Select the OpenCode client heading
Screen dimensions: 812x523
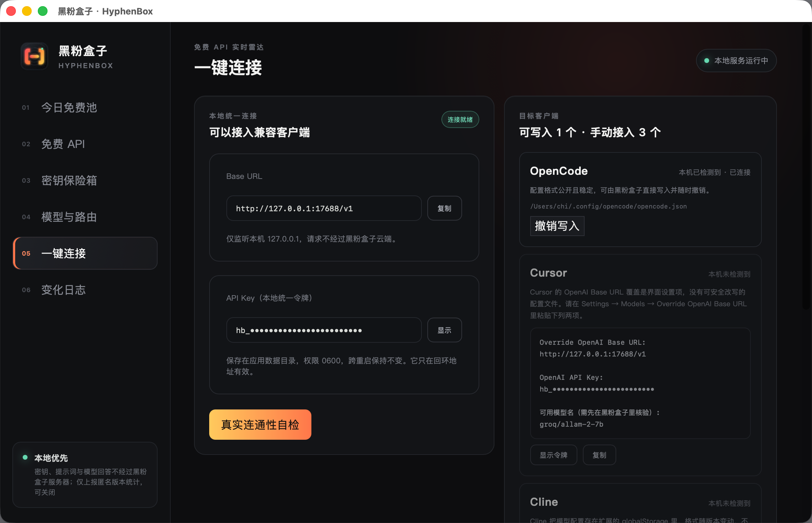pyautogui.click(x=559, y=171)
